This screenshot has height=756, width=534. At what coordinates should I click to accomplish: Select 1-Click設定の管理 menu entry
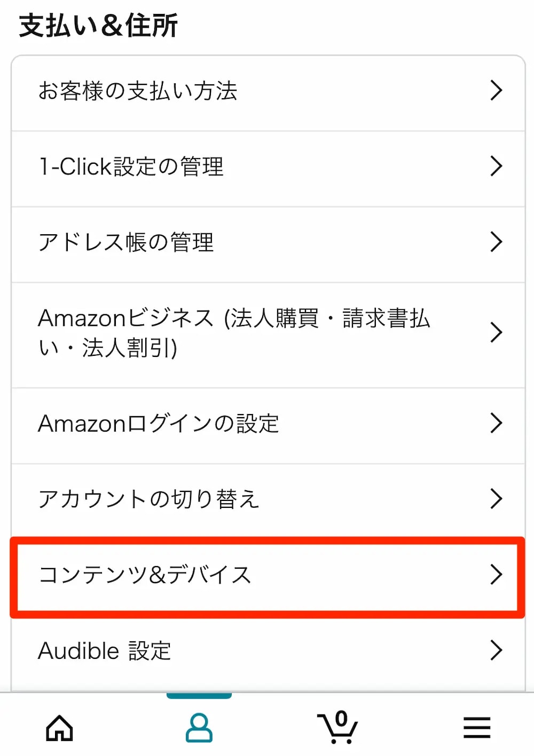click(131, 167)
